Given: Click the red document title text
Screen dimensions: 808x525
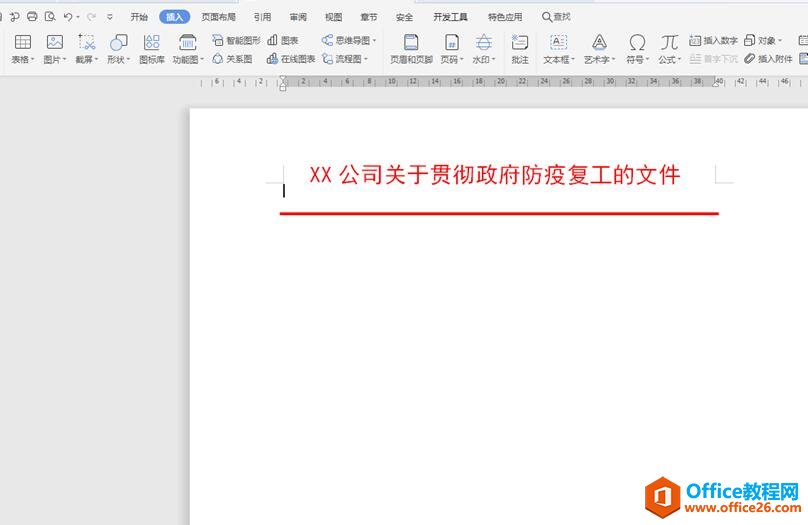Looking at the screenshot, I should tap(495, 176).
